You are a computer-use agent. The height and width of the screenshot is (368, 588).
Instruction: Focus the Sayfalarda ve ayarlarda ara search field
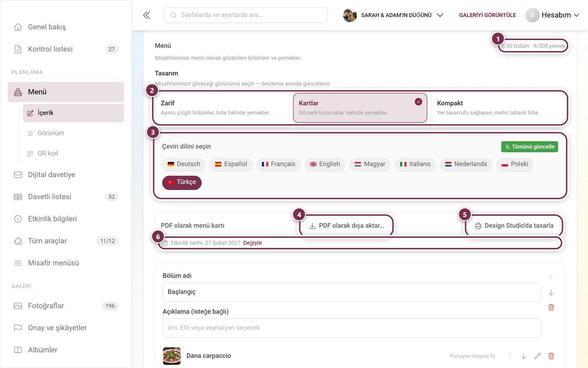click(x=246, y=15)
